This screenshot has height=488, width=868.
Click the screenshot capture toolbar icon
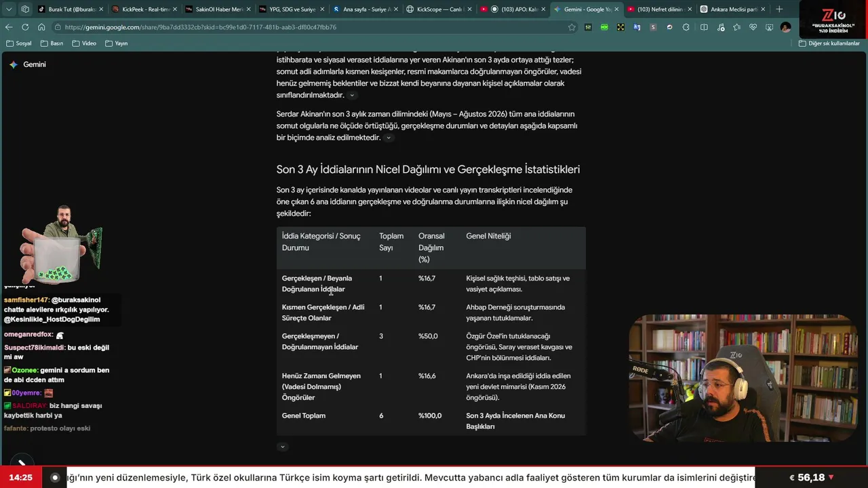pyautogui.click(x=769, y=27)
